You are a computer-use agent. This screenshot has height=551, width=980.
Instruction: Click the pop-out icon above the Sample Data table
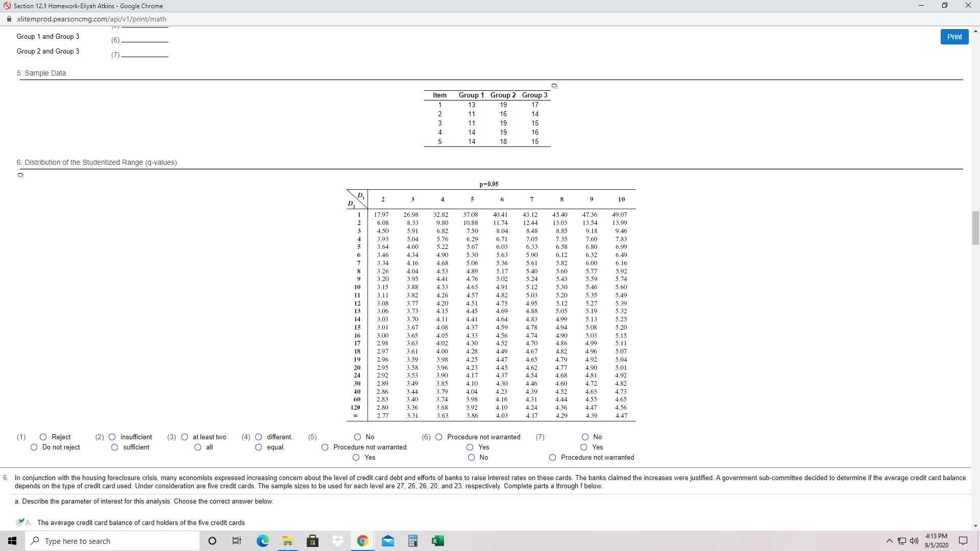point(554,86)
